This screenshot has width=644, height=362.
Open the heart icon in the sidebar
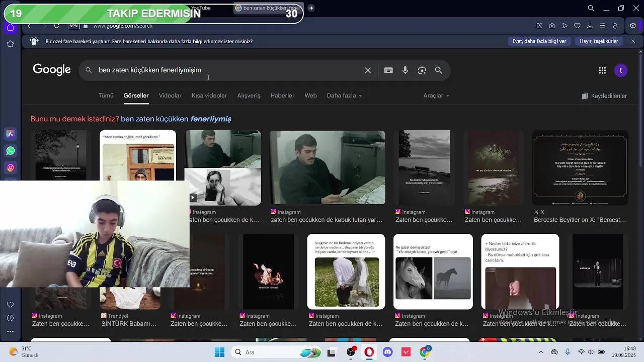click(x=10, y=304)
